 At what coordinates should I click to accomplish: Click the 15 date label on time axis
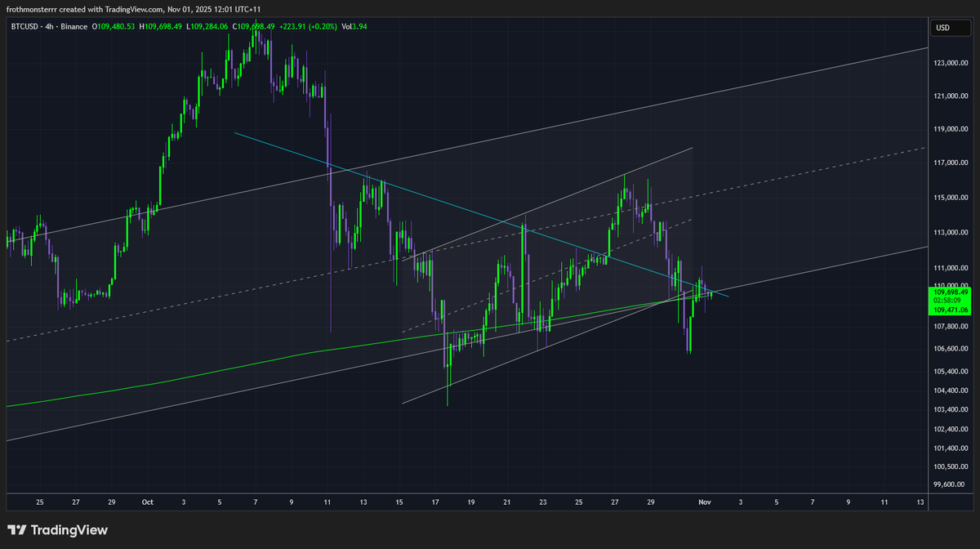click(399, 502)
